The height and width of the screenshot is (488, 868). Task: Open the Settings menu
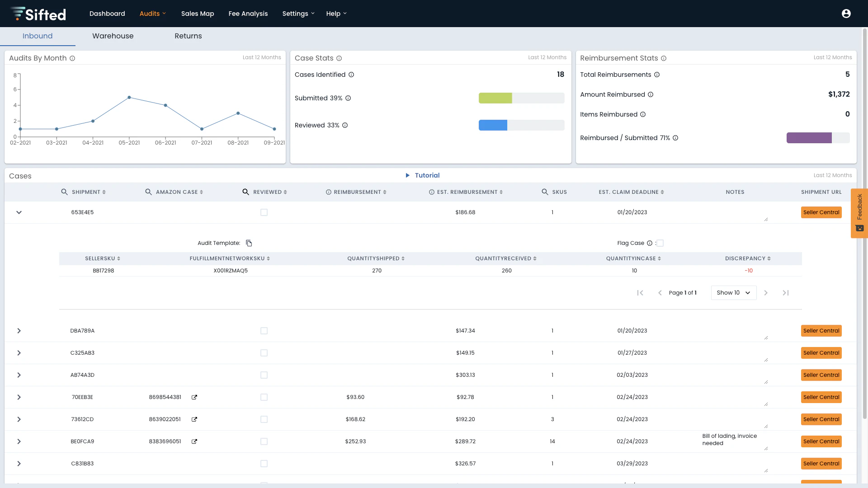[x=298, y=14]
